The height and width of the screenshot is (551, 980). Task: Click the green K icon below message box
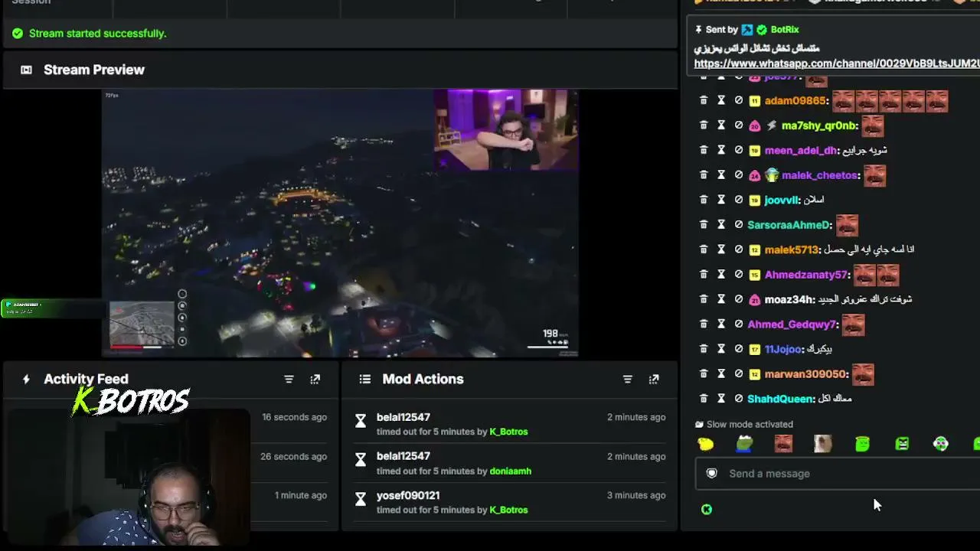[707, 509]
